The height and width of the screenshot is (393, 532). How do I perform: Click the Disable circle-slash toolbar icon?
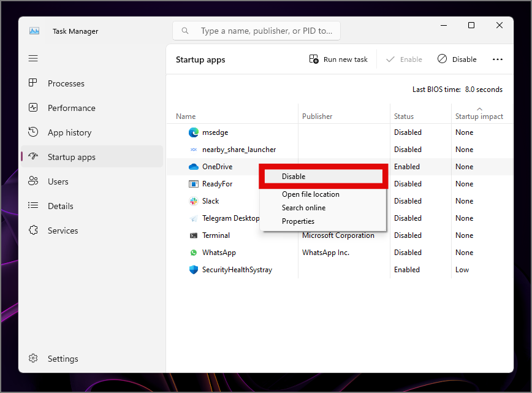tap(442, 59)
